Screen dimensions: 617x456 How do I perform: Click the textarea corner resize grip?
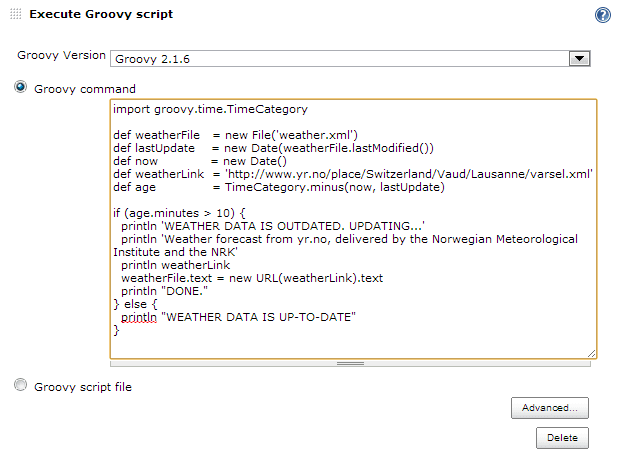(591, 352)
